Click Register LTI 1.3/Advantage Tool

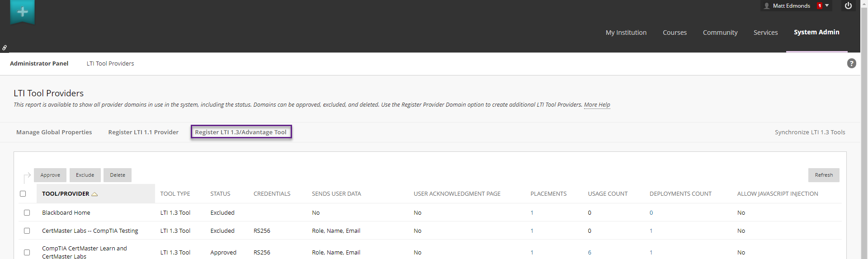pyautogui.click(x=241, y=132)
